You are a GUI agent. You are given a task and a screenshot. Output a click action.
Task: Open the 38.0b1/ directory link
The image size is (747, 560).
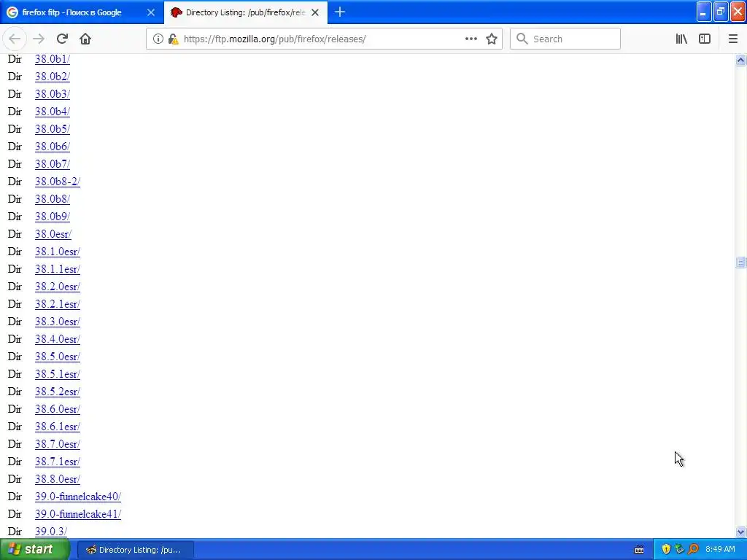(53, 59)
